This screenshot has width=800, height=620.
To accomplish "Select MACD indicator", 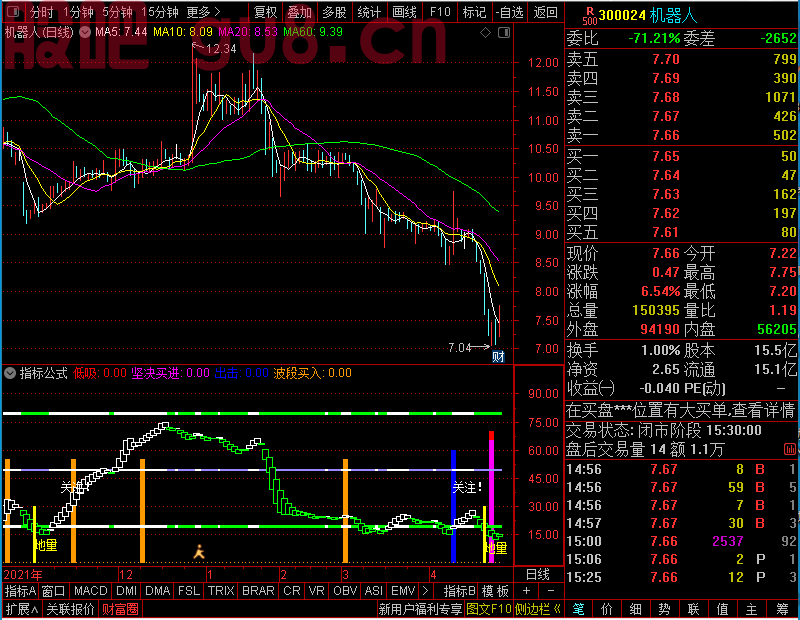I will (x=90, y=591).
